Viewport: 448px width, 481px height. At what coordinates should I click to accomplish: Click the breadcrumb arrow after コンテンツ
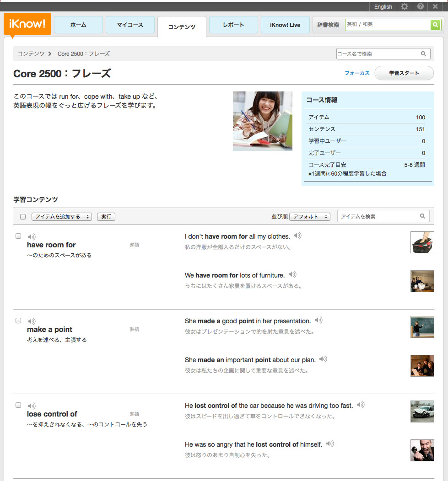click(x=50, y=53)
